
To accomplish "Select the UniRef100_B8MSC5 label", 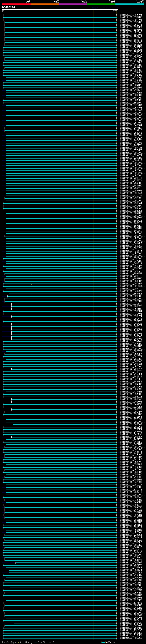I will [x=131, y=100].
